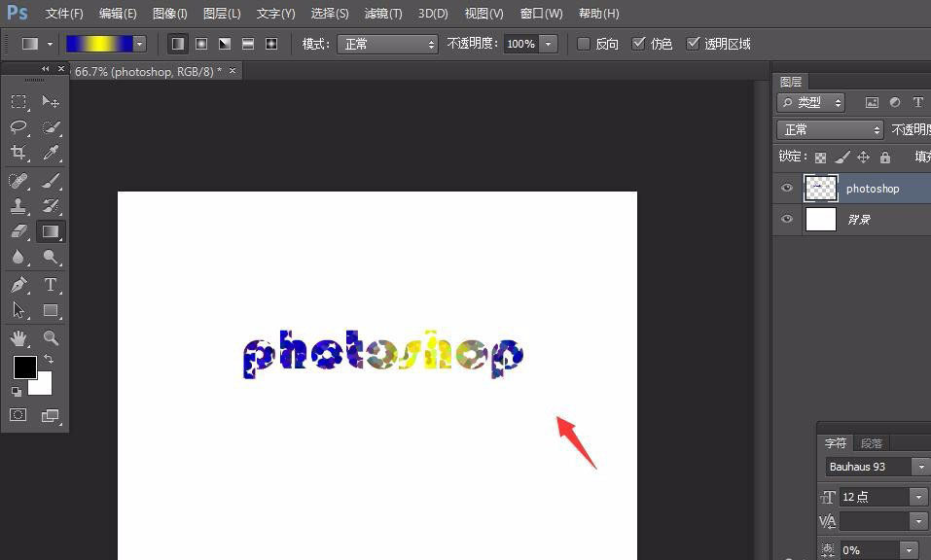931x560 pixels.
Task: Choose reflected gradient style
Action: coord(248,44)
